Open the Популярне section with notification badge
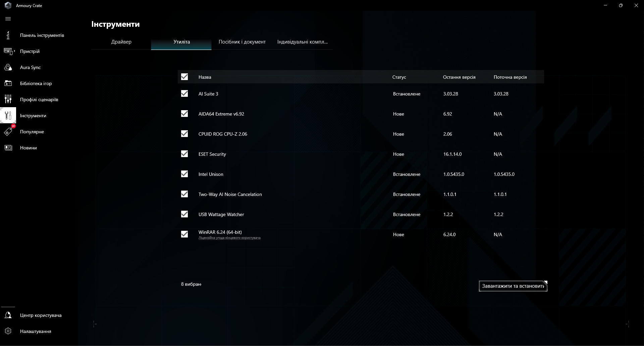Screen dimensions: 644x346 [32, 132]
